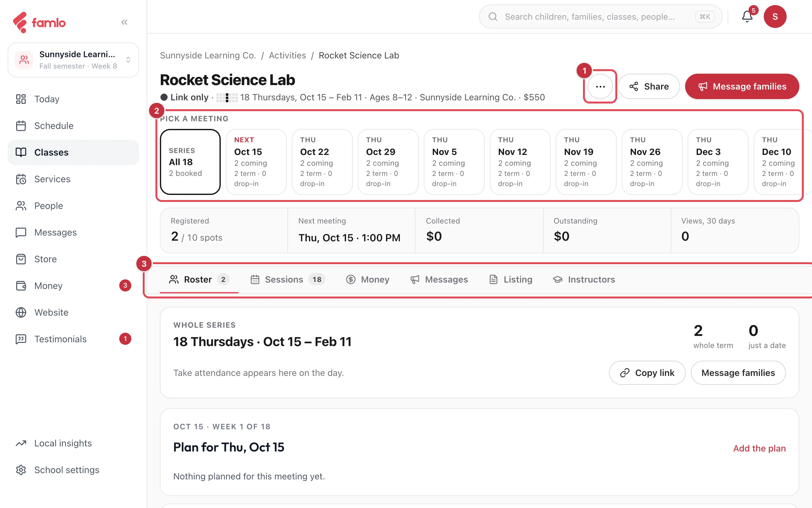Open People in the sidebar
The width and height of the screenshot is (812, 508).
point(73,206)
